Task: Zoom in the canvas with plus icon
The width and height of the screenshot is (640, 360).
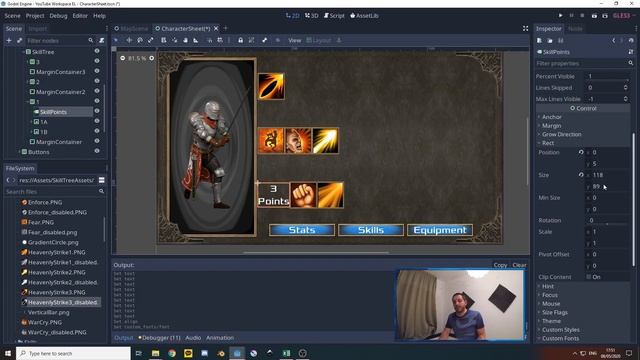Action: [x=151, y=58]
